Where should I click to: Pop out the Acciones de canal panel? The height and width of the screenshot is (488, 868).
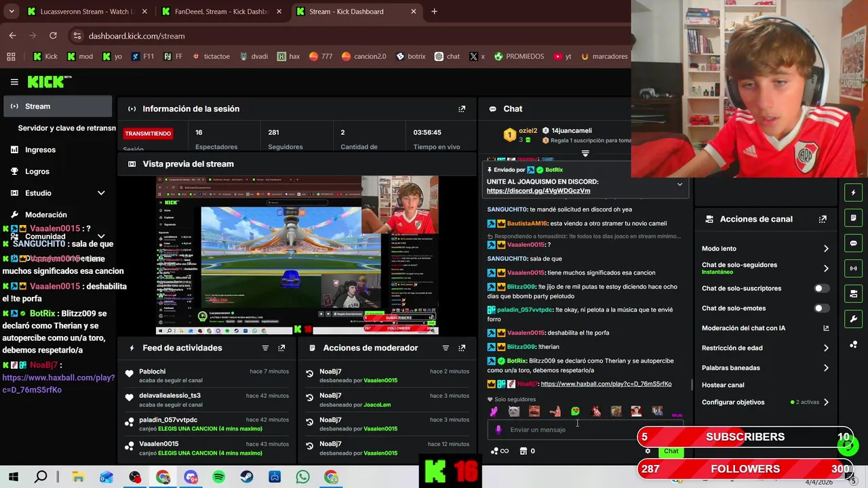823,219
